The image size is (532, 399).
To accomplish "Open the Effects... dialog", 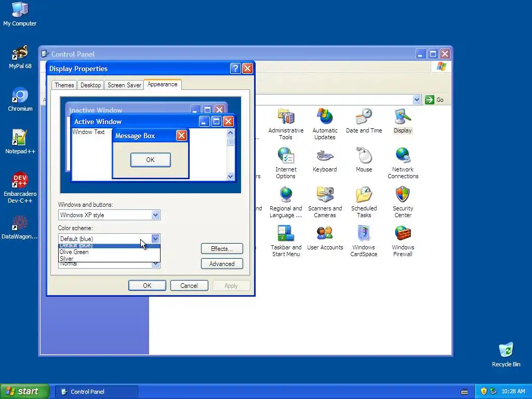I will 222,249.
